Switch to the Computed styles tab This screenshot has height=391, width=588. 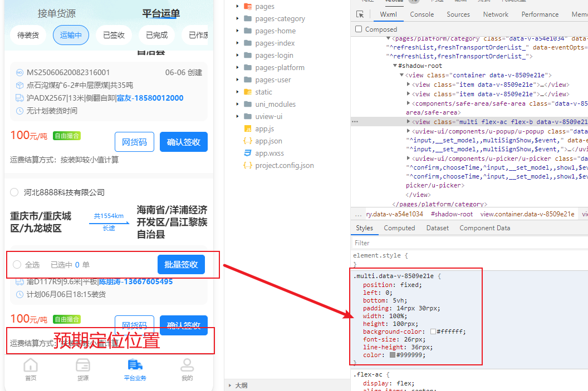pyautogui.click(x=399, y=228)
